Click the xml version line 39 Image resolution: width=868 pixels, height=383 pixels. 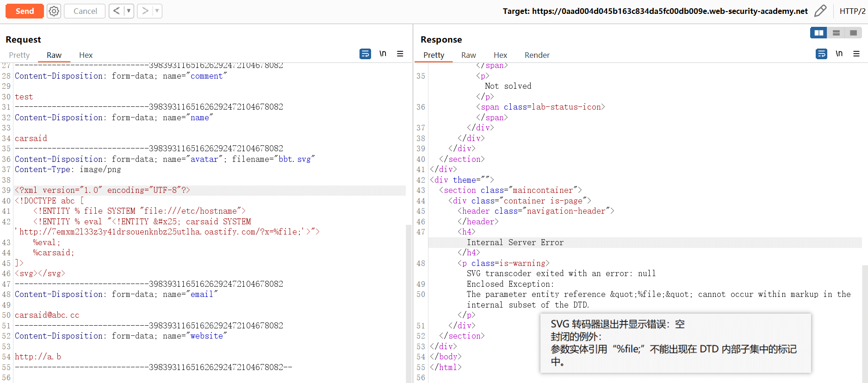[x=102, y=190]
